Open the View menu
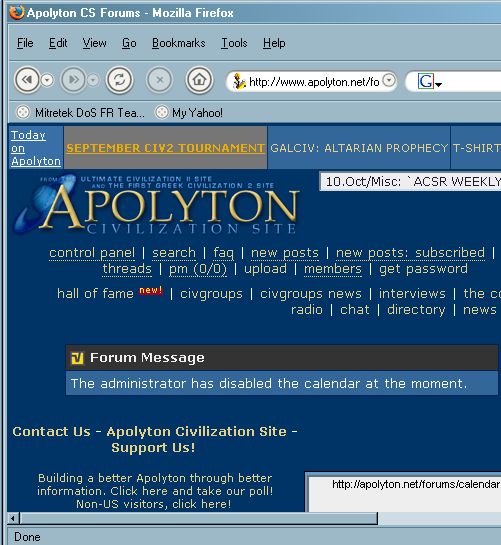The height and width of the screenshot is (545, 501). pyautogui.click(x=94, y=43)
